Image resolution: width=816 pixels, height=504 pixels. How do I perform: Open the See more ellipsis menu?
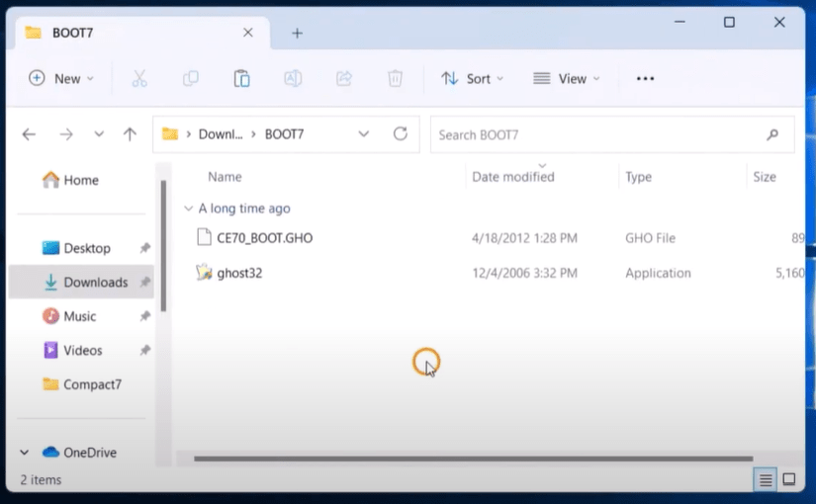[x=645, y=78]
